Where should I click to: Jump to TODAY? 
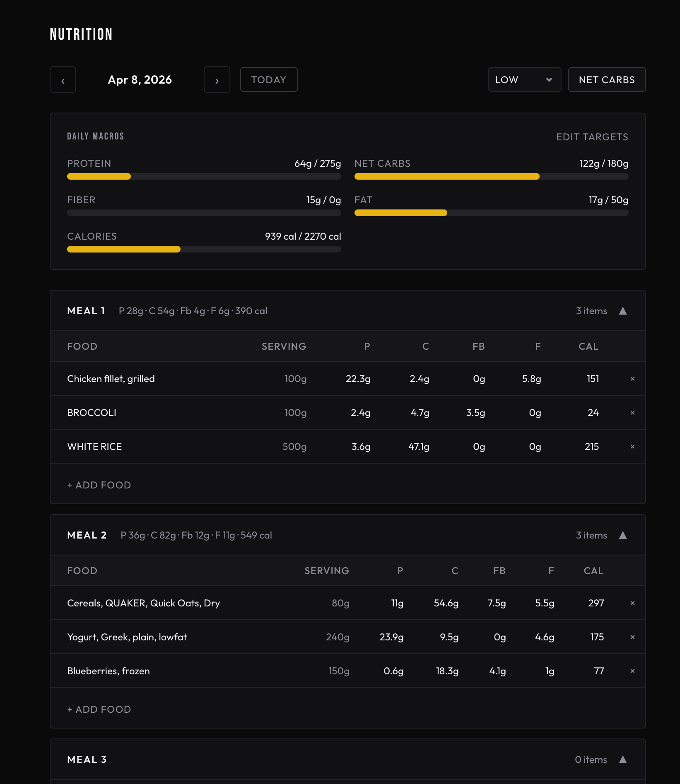click(x=269, y=79)
